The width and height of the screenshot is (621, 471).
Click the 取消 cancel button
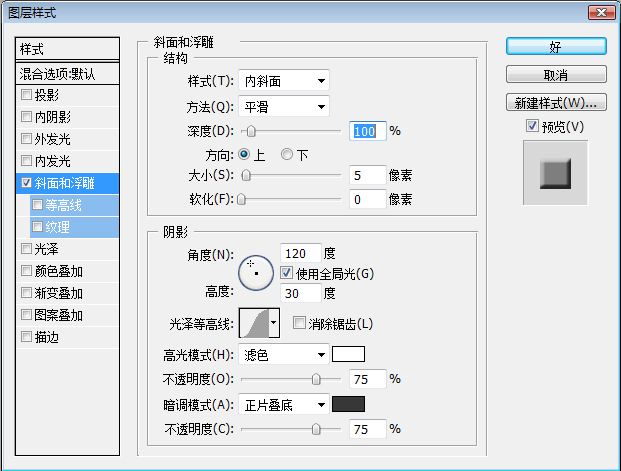(556, 74)
